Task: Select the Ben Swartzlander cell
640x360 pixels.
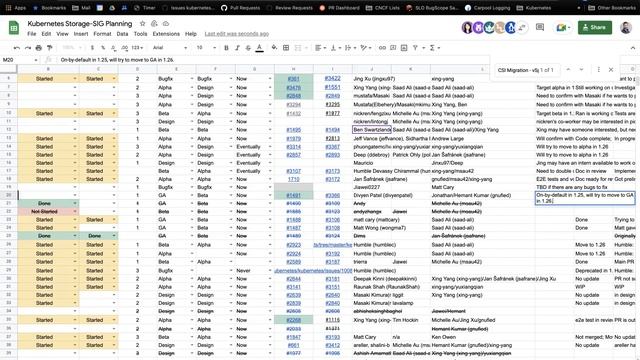Action: [x=372, y=130]
